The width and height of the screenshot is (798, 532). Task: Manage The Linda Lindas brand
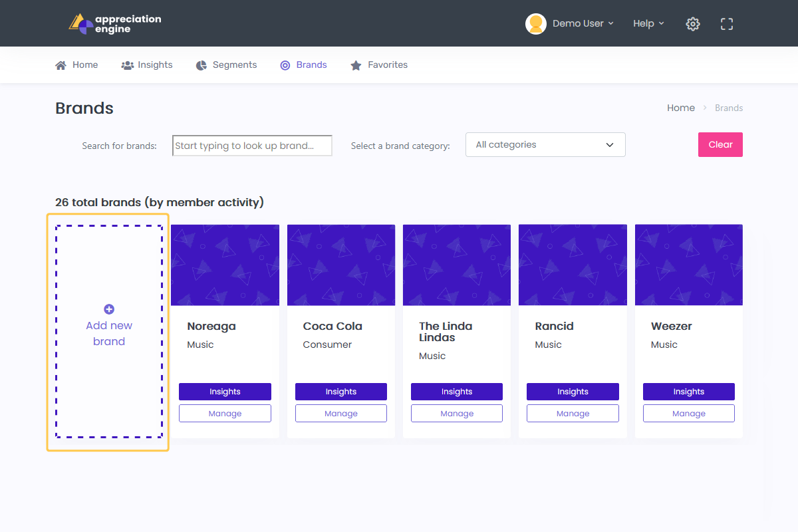tap(457, 414)
